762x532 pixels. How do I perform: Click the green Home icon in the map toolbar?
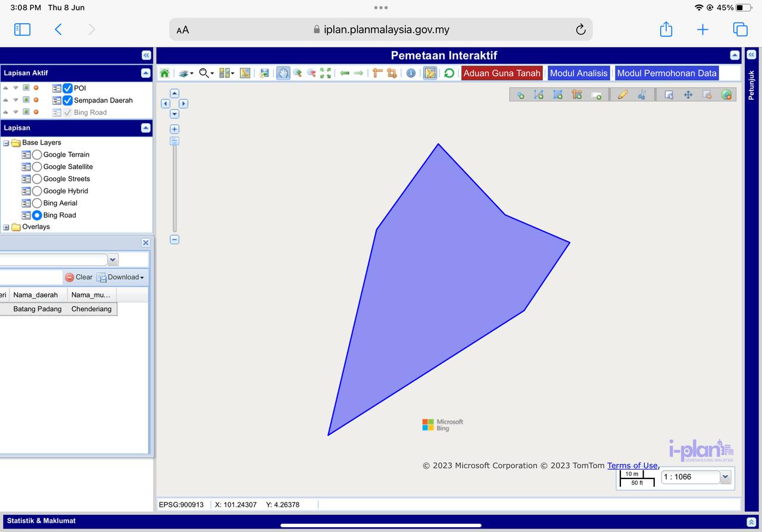click(x=164, y=73)
